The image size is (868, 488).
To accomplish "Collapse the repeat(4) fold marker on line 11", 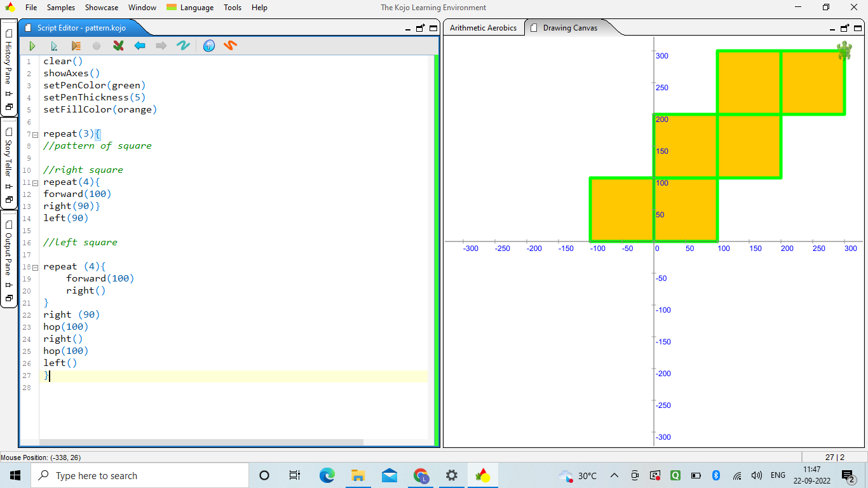I will click(x=35, y=182).
